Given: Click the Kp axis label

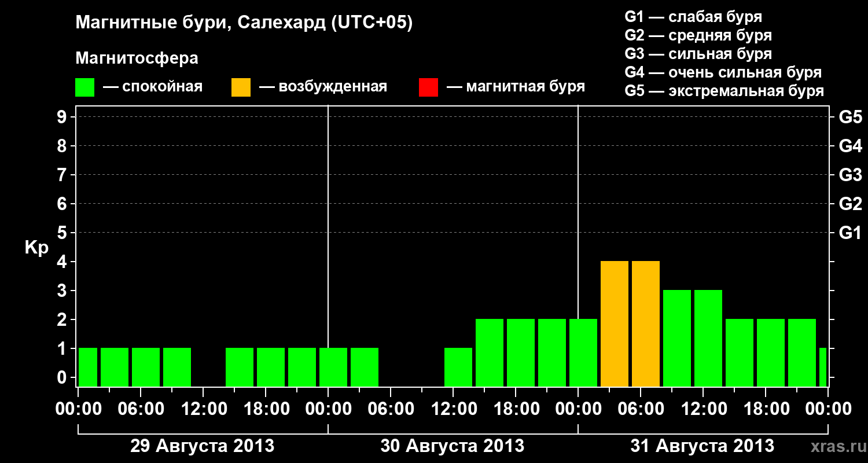Looking at the screenshot, I should click(36, 248).
